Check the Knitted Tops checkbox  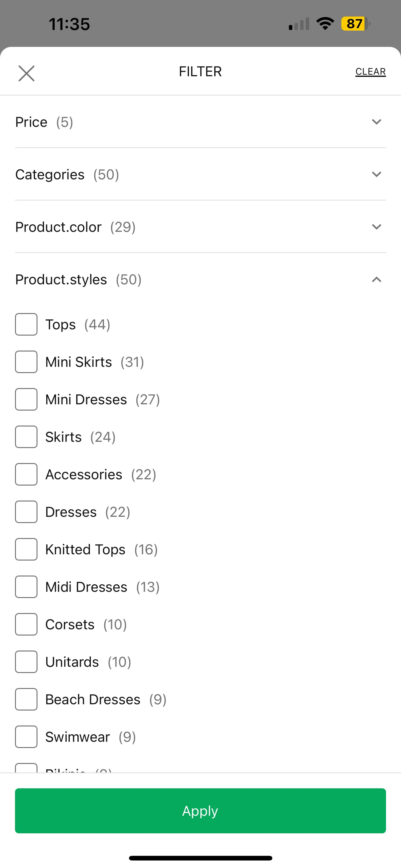26,549
